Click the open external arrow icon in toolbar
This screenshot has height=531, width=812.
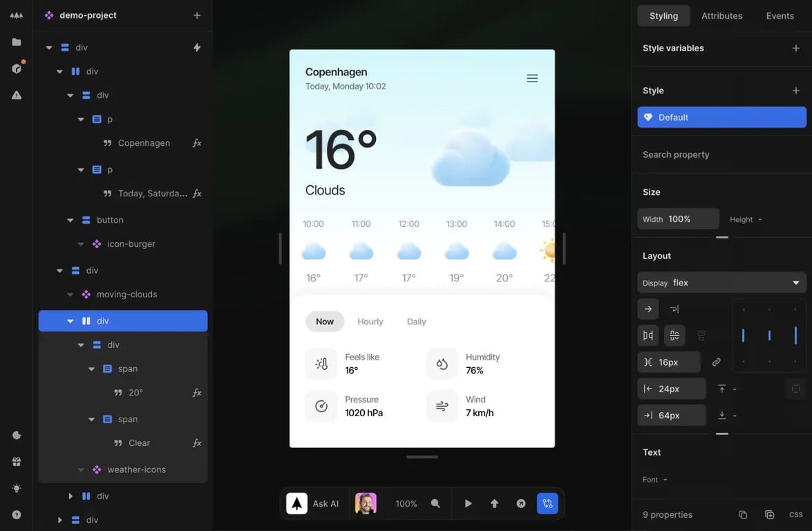pos(521,503)
